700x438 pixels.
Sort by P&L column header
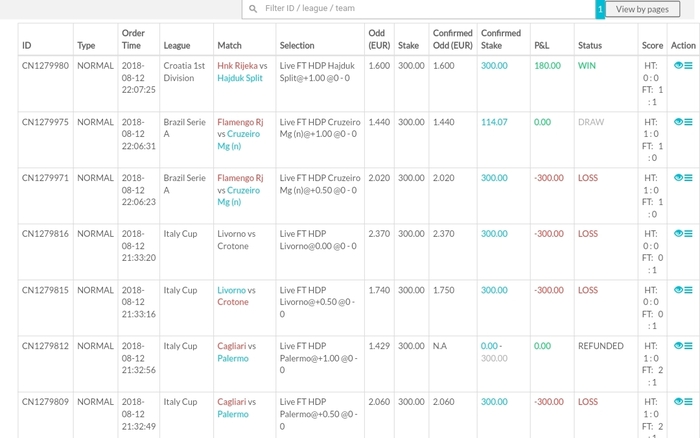(x=542, y=46)
